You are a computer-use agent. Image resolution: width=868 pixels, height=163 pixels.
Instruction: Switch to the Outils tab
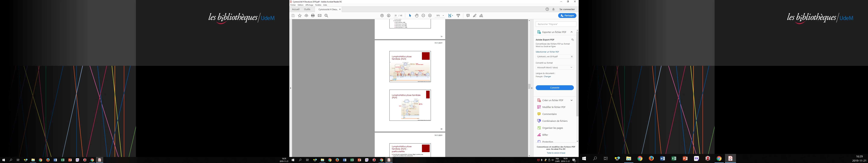click(307, 10)
